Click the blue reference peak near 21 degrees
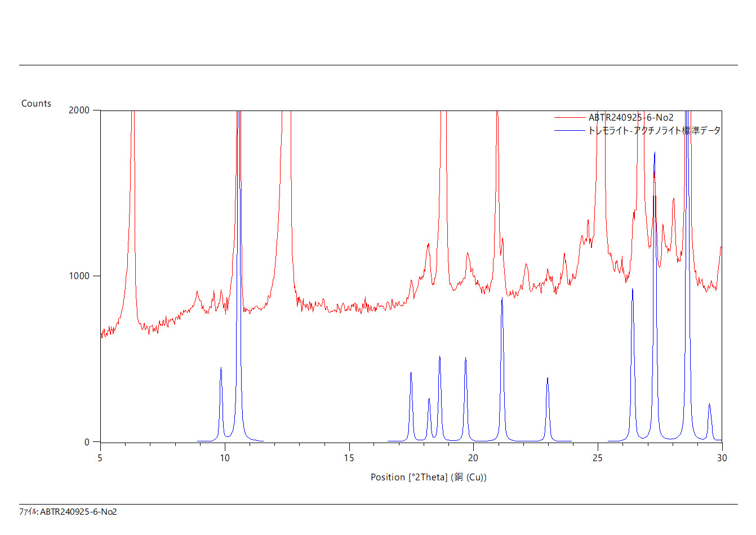Screen dimensions: 756x535 [502, 369]
